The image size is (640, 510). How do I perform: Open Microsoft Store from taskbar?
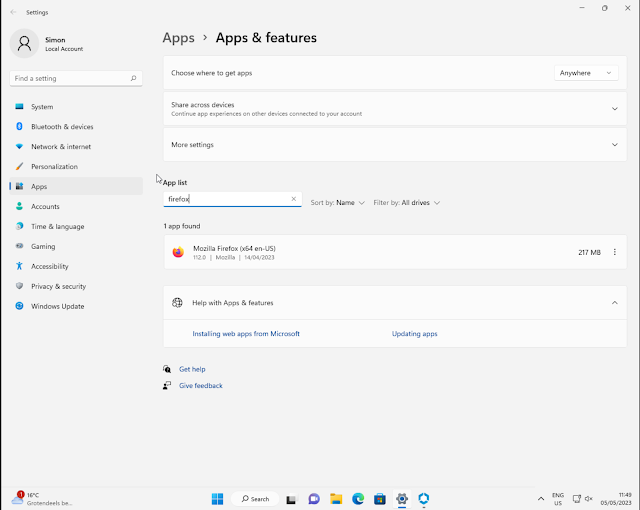coord(380,499)
